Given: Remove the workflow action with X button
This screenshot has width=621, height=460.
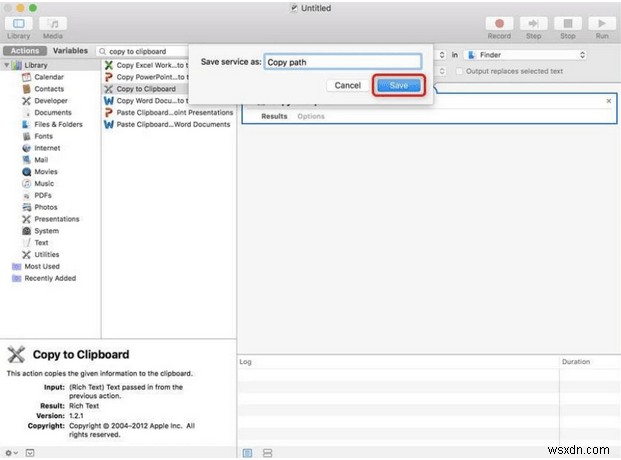Looking at the screenshot, I should pos(609,101).
